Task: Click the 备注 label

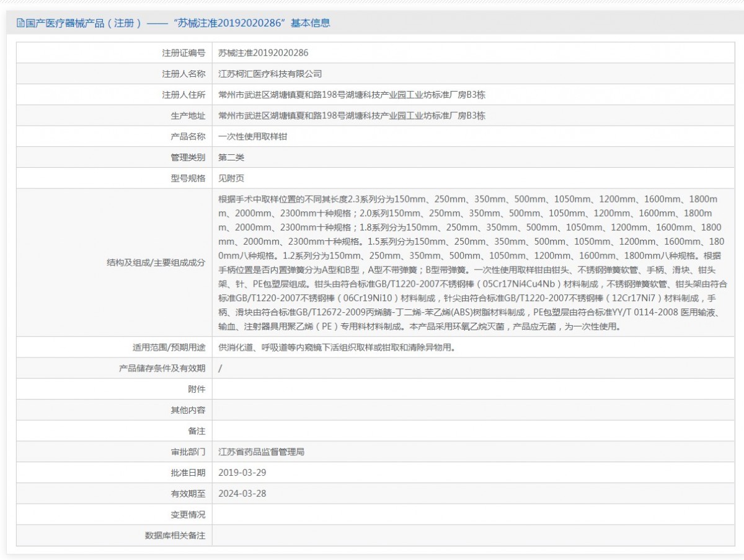Action: [197, 431]
